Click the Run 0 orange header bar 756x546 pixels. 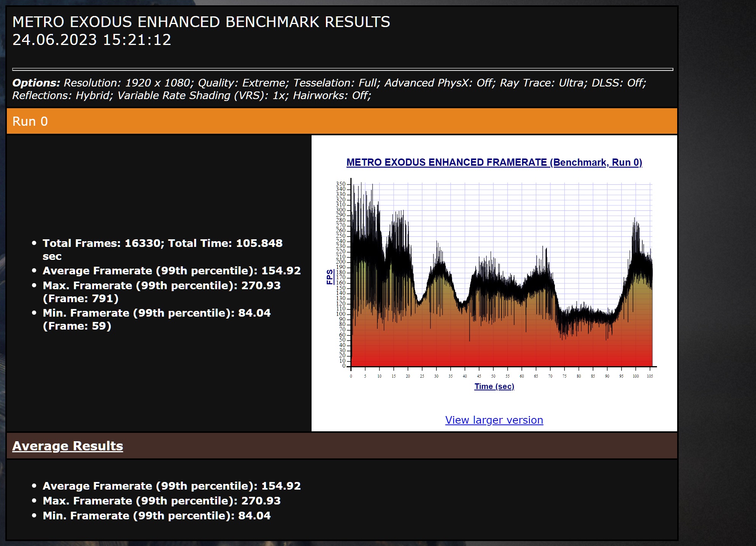point(342,121)
